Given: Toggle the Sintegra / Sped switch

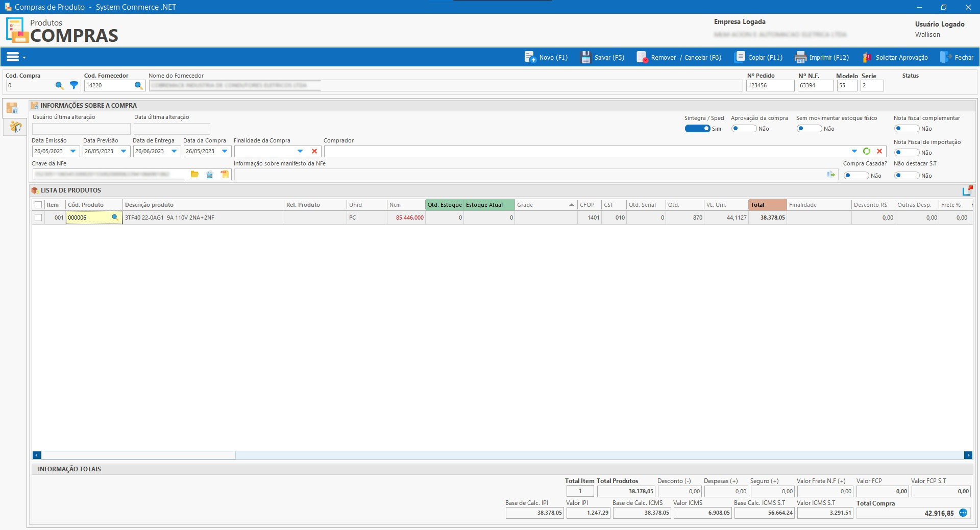Looking at the screenshot, I should tap(697, 129).
